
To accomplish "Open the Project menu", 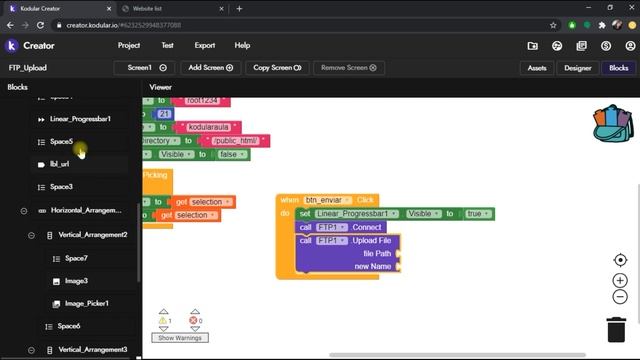I will click(129, 46).
